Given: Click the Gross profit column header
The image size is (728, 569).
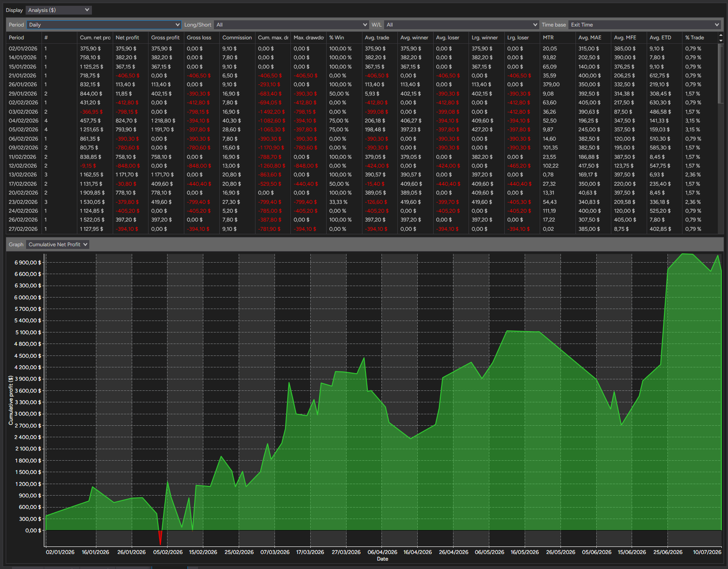Looking at the screenshot, I should tap(166, 38).
